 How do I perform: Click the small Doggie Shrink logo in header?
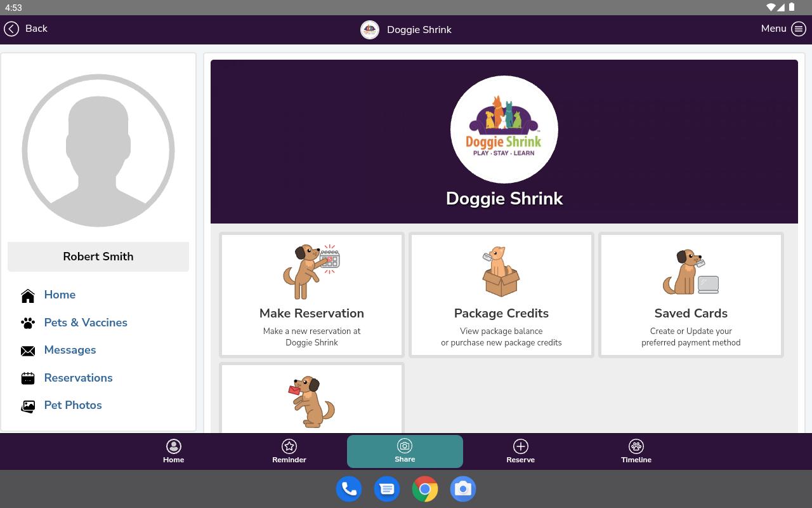pos(370,30)
